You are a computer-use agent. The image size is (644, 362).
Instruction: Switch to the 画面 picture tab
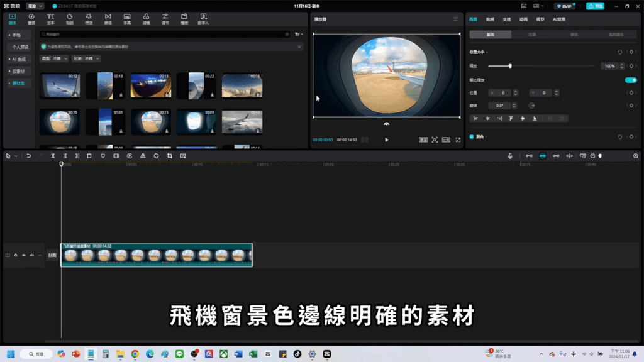click(x=473, y=19)
